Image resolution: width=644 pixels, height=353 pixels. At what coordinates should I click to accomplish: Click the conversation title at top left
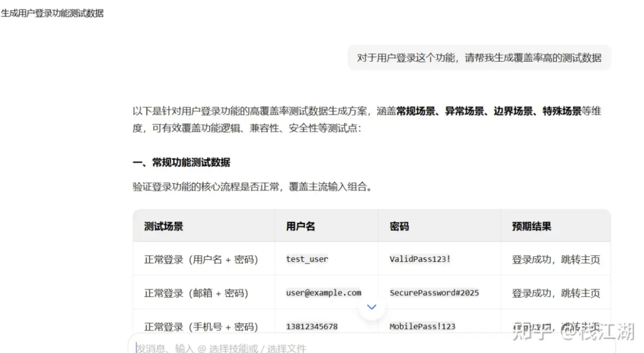pyautogui.click(x=52, y=13)
